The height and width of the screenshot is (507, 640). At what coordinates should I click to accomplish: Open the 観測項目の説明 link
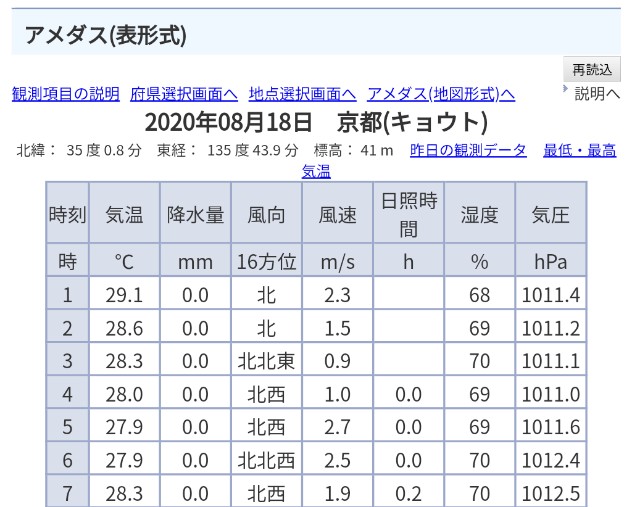click(66, 94)
